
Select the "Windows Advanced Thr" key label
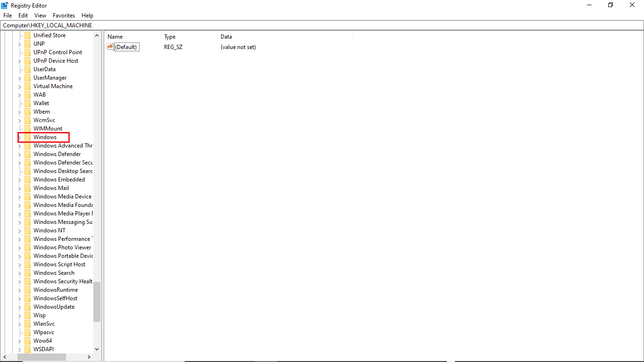(63, 146)
